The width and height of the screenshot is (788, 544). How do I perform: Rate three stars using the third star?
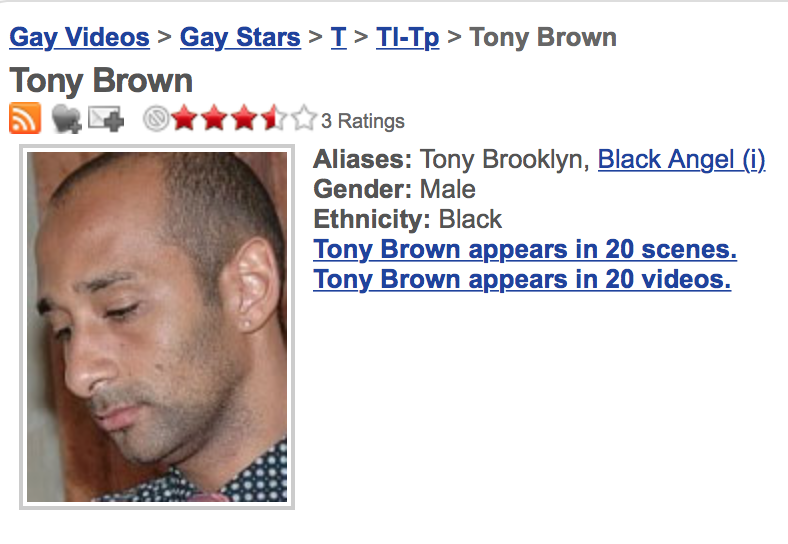click(244, 120)
